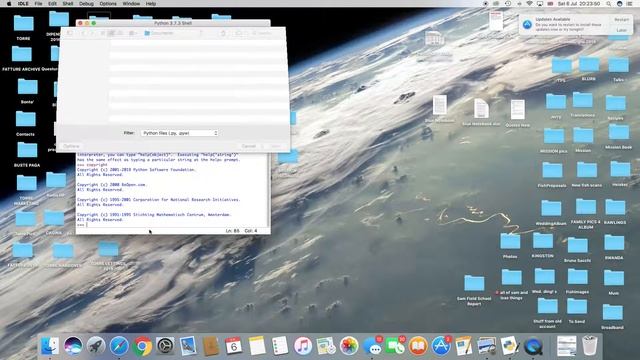
Task: Click the dialog's Options button
Action: pos(71,146)
